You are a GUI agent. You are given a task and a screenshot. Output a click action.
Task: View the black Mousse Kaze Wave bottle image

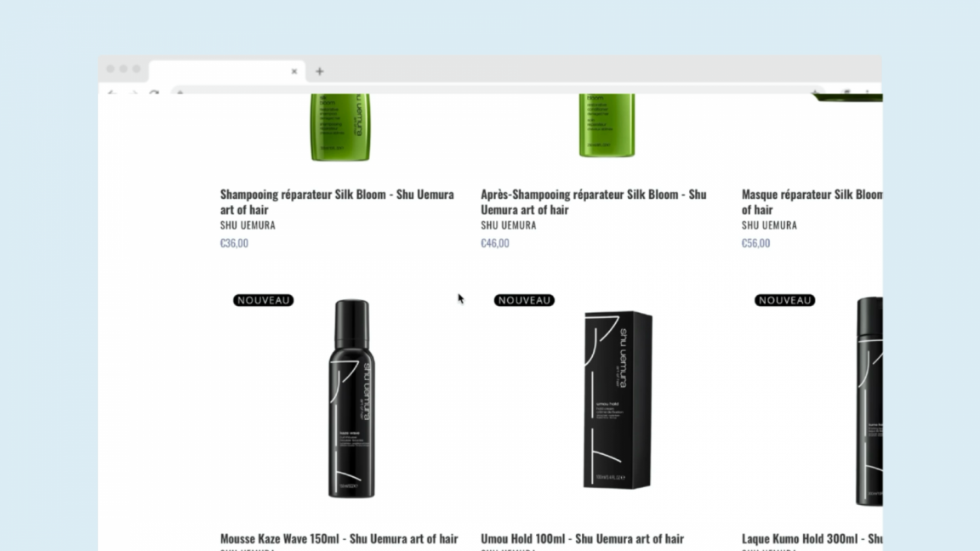[x=352, y=399]
